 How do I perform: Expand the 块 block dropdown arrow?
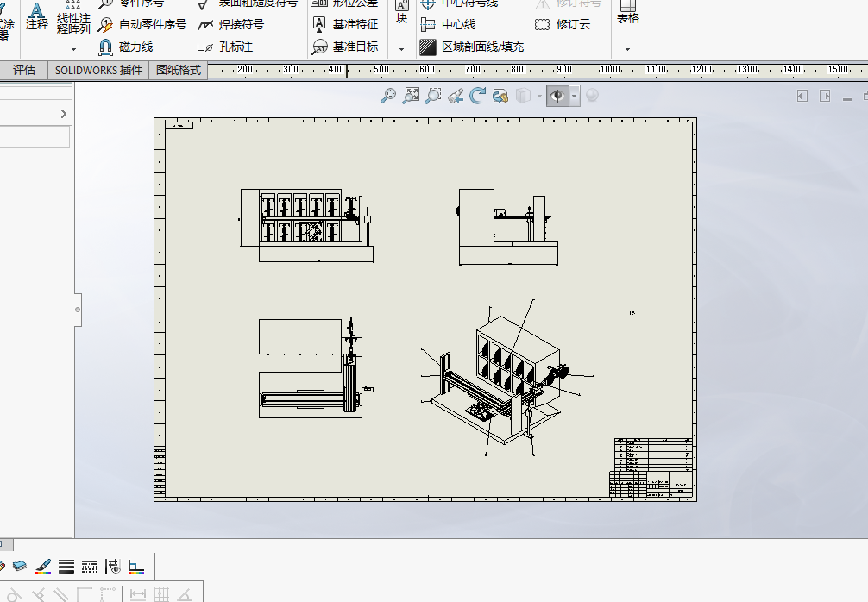402,49
